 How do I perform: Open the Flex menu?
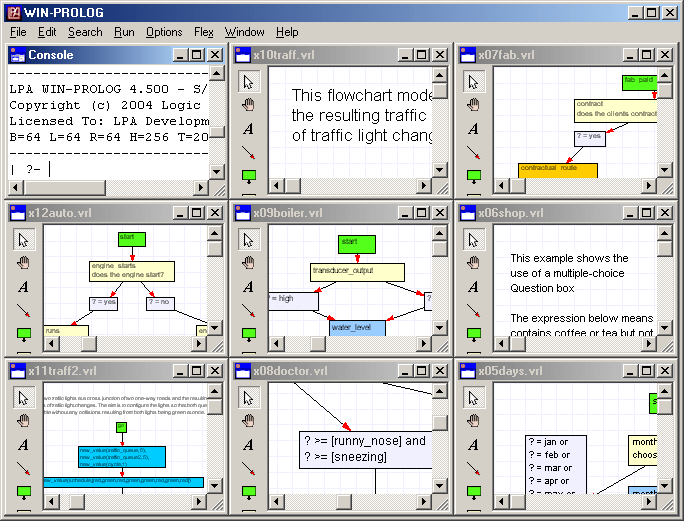tap(204, 32)
